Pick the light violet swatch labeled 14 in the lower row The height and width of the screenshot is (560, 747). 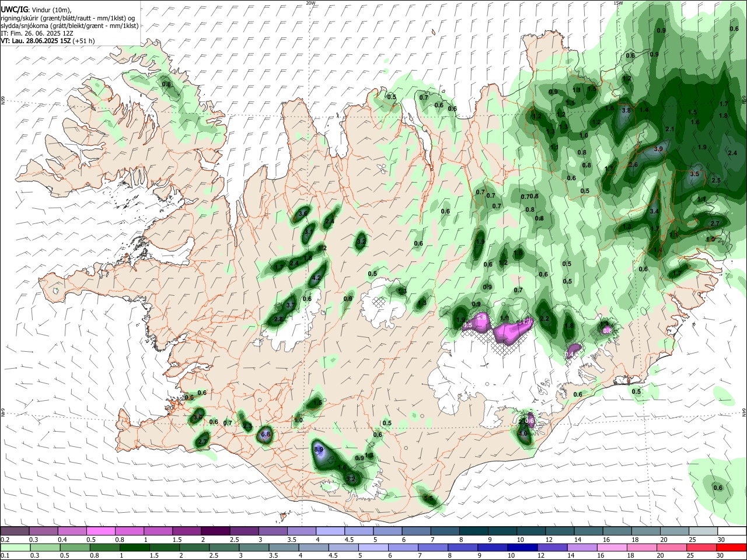click(581, 547)
